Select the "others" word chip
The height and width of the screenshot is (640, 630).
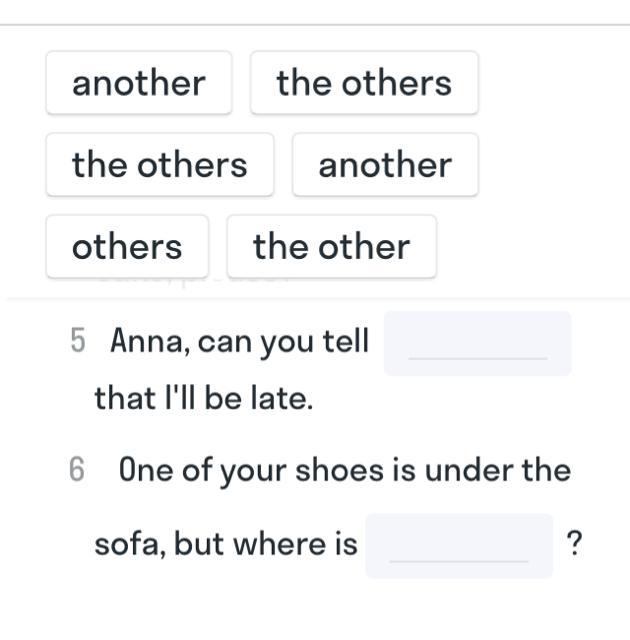[x=127, y=247]
